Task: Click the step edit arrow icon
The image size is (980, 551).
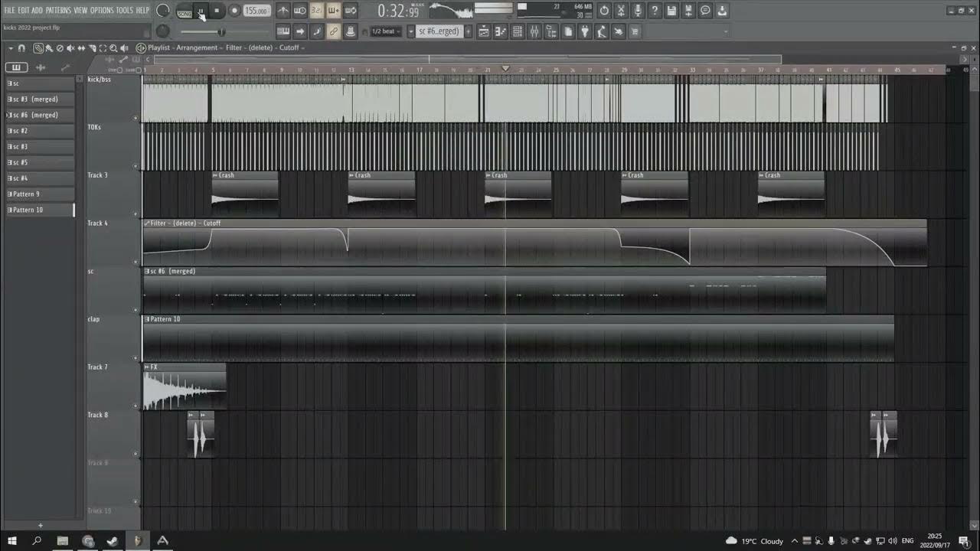Action: click(x=300, y=31)
